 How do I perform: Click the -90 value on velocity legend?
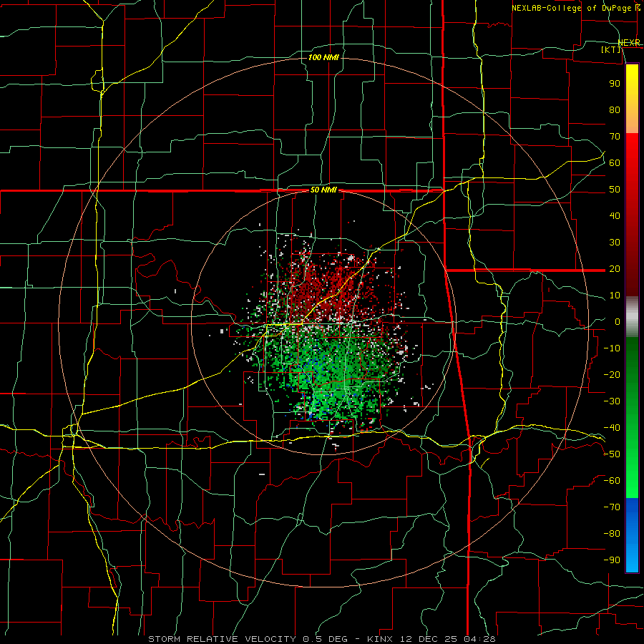click(x=612, y=560)
